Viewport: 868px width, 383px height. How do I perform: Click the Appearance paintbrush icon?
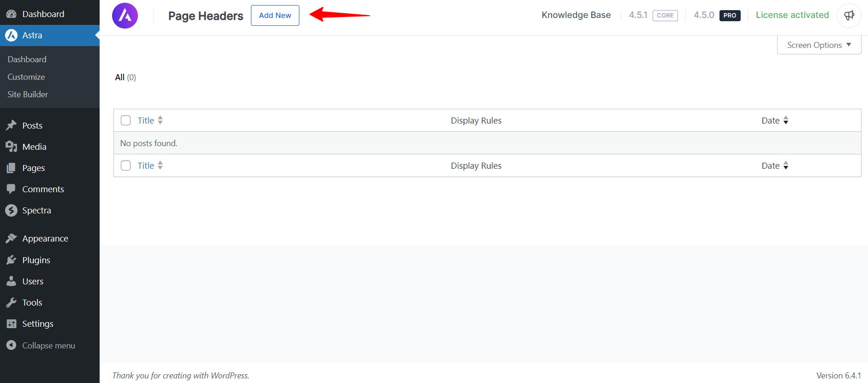[x=11, y=238]
